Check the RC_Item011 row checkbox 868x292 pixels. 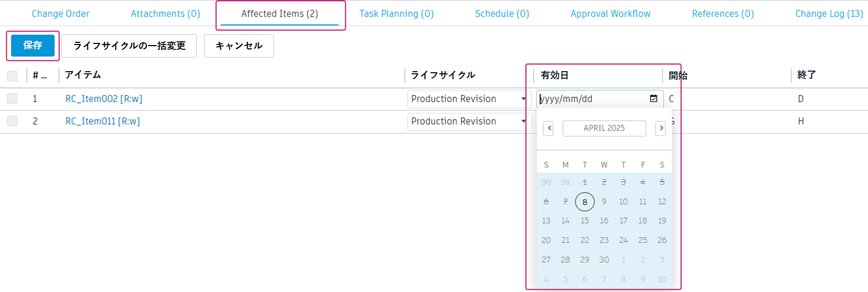[12, 121]
